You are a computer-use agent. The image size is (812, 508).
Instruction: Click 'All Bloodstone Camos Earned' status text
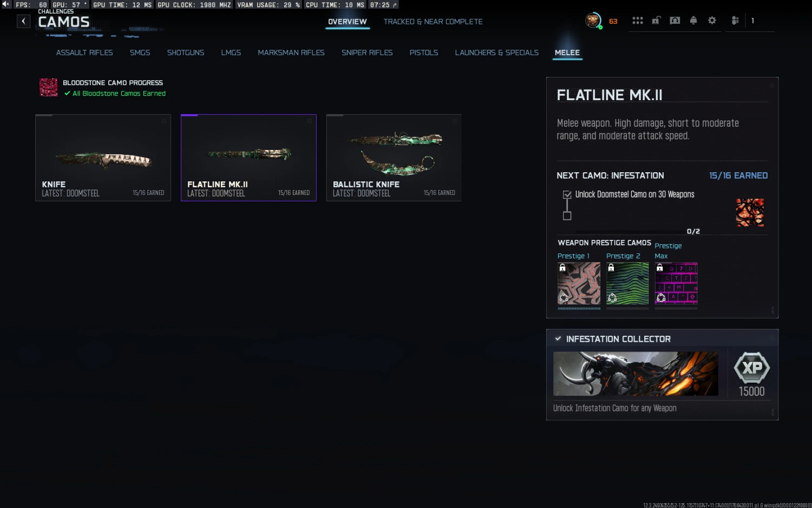click(119, 94)
